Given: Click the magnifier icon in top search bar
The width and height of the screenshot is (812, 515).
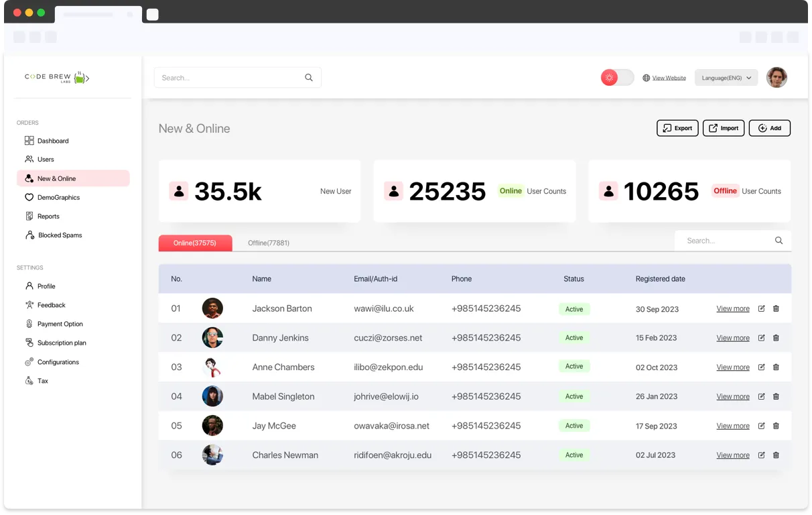Looking at the screenshot, I should [309, 78].
